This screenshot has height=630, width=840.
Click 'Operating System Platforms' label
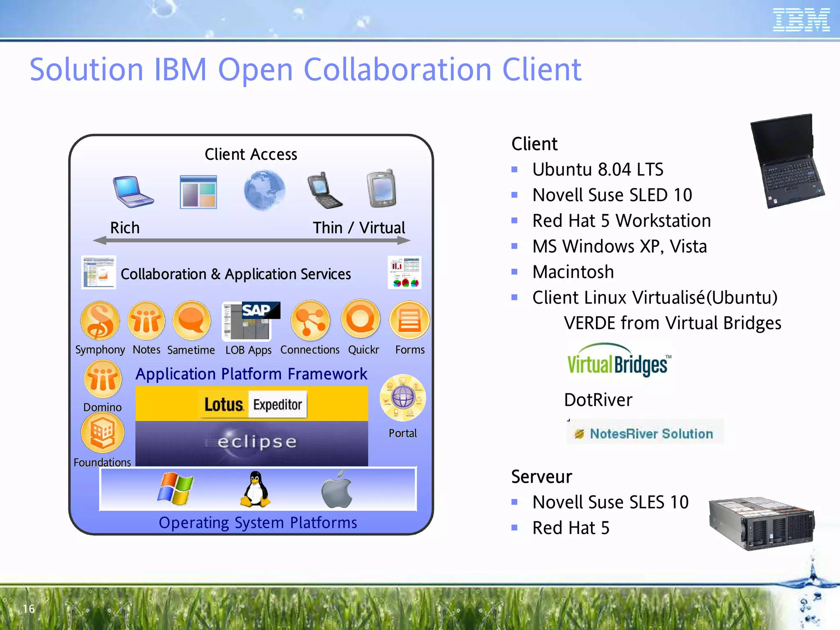[258, 523]
